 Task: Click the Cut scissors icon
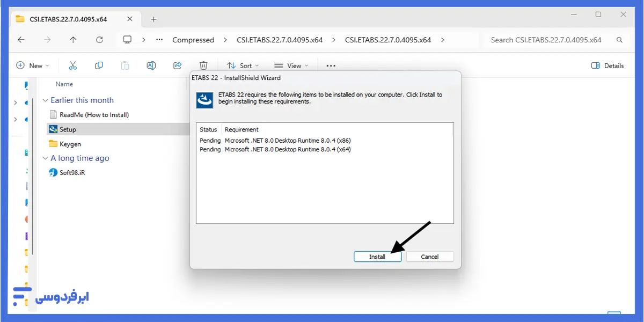tap(73, 65)
